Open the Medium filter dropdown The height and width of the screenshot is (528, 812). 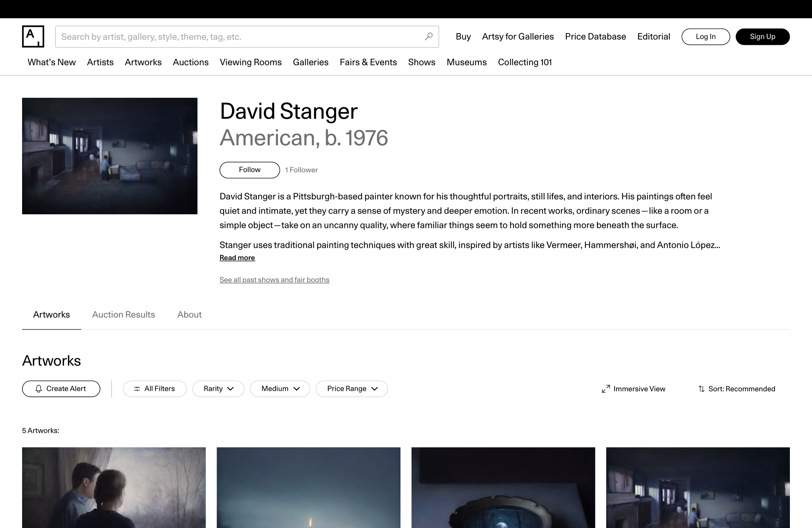(280, 388)
